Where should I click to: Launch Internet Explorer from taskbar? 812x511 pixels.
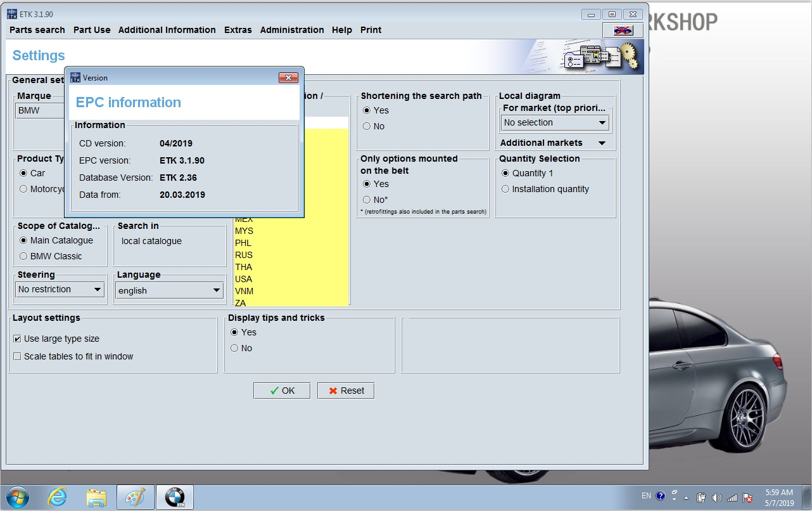point(58,497)
